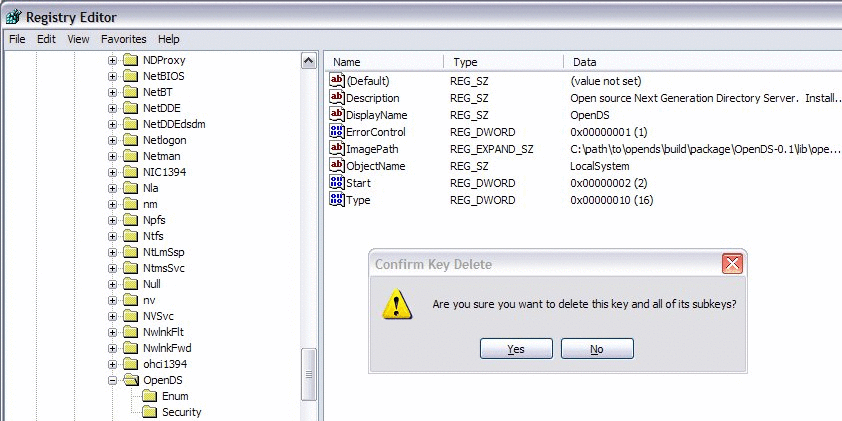This screenshot has height=421, width=842.
Task: Click the tree pane scrollbar thumb
Action: [x=309, y=374]
